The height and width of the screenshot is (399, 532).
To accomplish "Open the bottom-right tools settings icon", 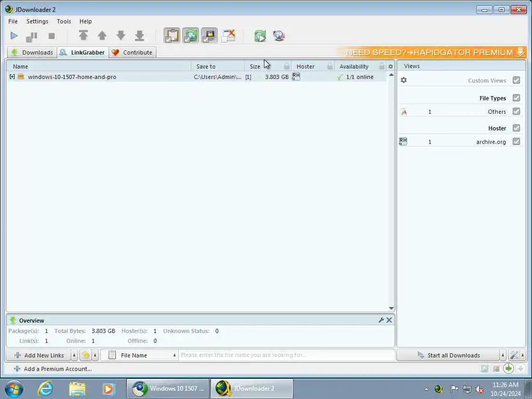I will 514,355.
